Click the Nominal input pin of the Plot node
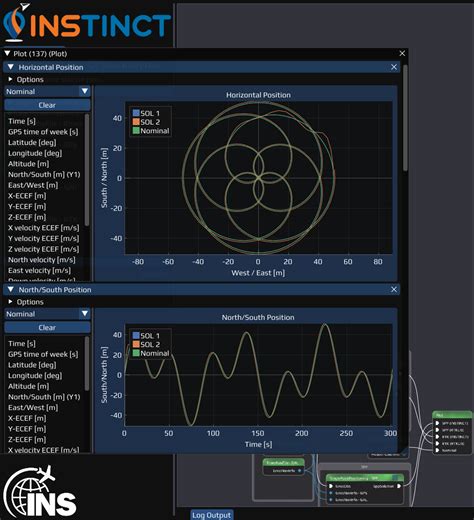 pyautogui.click(x=437, y=450)
